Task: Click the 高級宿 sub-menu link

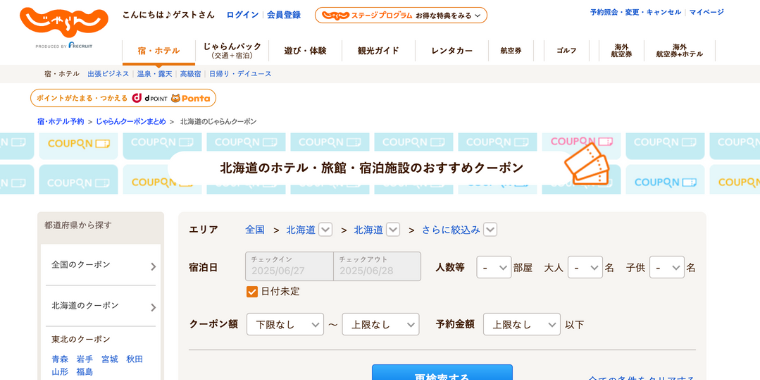Action: (190, 74)
